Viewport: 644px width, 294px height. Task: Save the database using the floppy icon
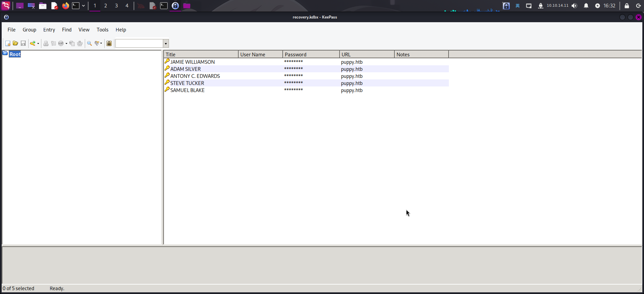tap(23, 43)
